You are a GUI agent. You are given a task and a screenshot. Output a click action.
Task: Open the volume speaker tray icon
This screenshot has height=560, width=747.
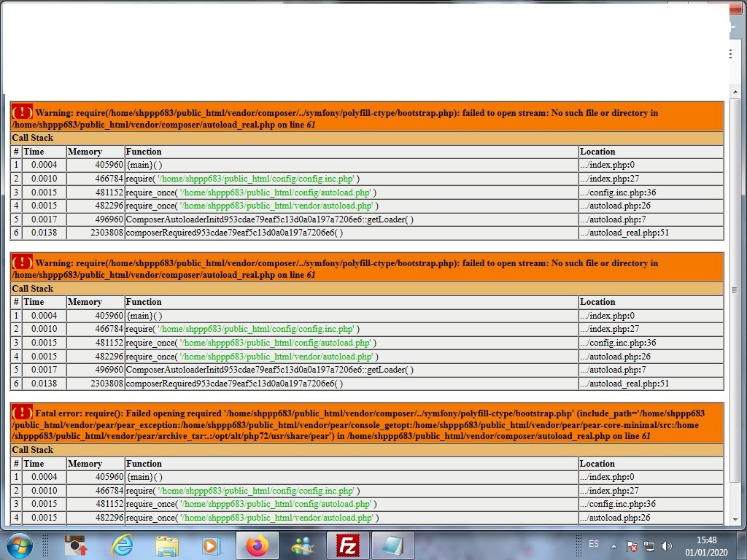pos(667,546)
